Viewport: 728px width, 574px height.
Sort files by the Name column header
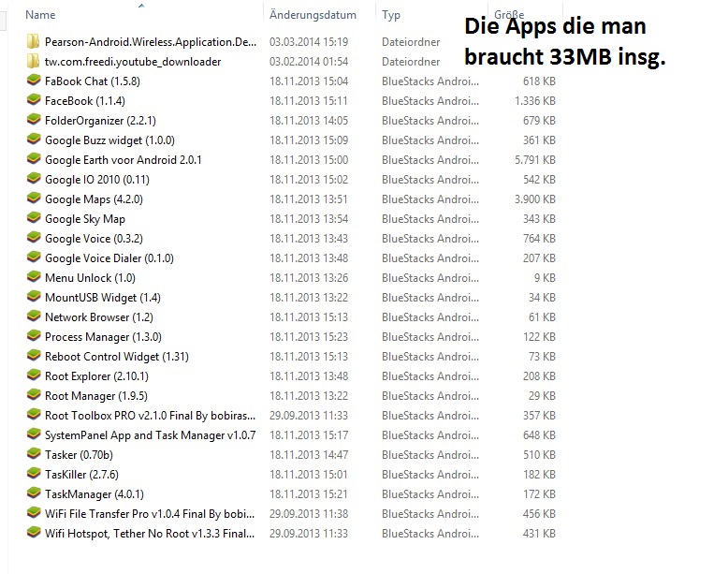40,15
